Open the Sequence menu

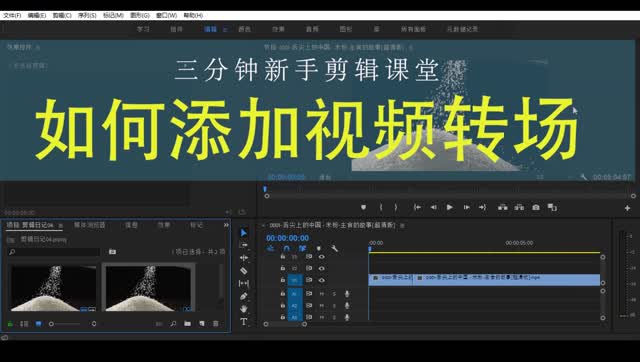(87, 15)
